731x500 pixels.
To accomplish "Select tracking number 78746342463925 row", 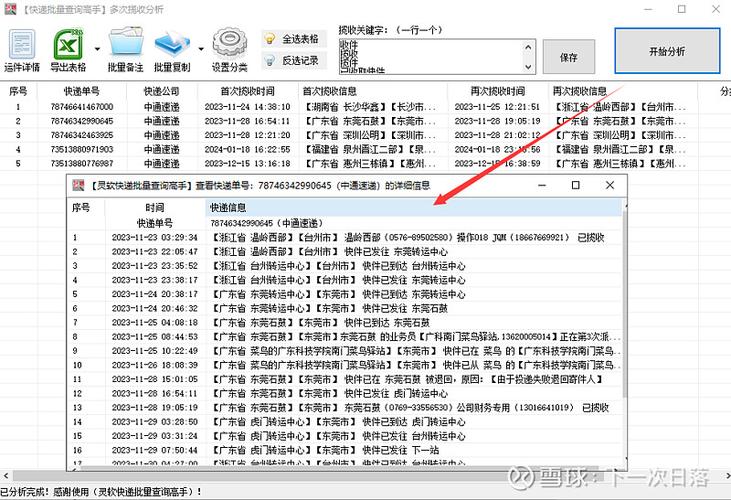I will coord(82,135).
